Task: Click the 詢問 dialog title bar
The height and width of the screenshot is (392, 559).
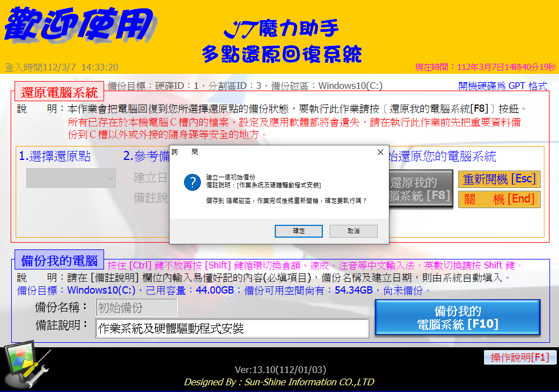Action: pyautogui.click(x=269, y=152)
